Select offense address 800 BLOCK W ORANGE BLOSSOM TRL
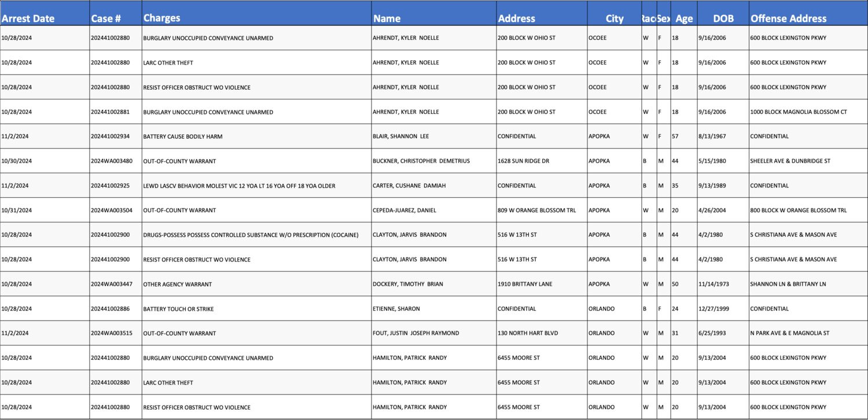The height and width of the screenshot is (420, 868). coord(808,210)
